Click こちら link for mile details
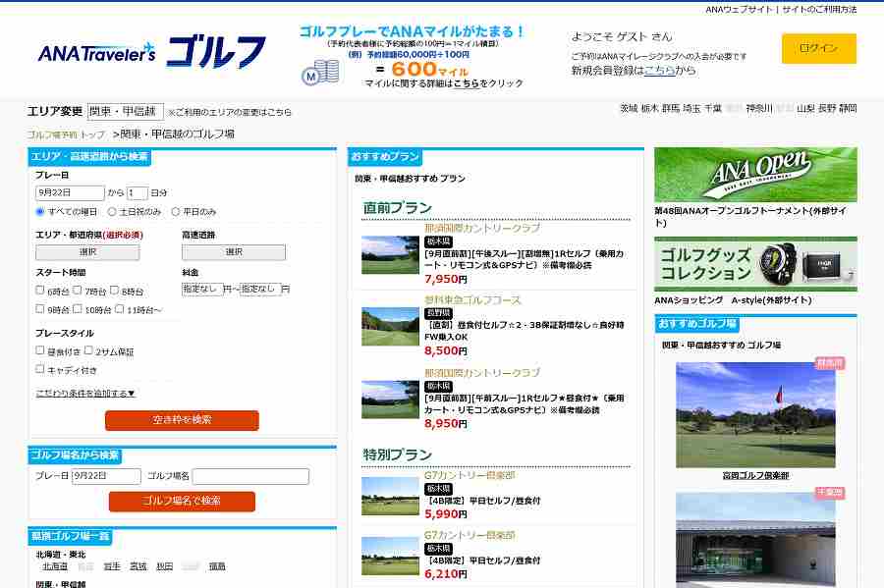 [x=467, y=83]
